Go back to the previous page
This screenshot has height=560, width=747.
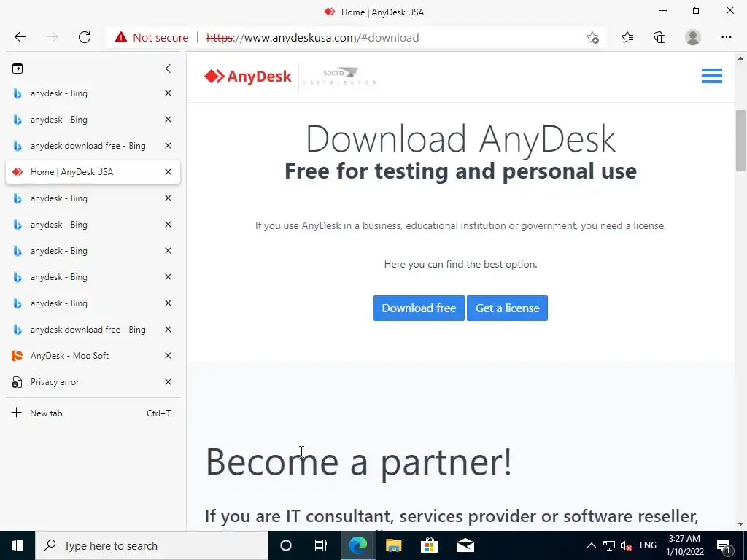click(x=20, y=37)
